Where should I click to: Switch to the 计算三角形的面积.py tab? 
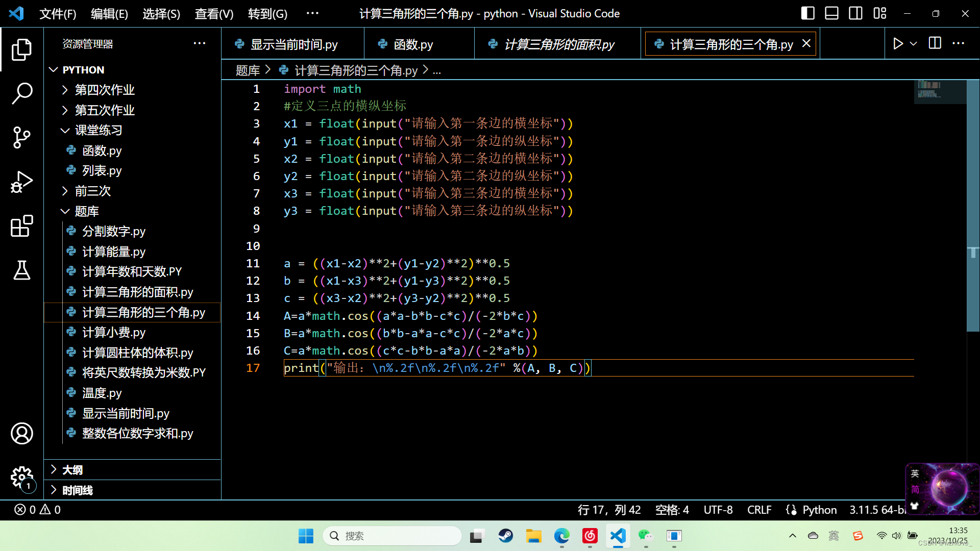click(x=557, y=44)
